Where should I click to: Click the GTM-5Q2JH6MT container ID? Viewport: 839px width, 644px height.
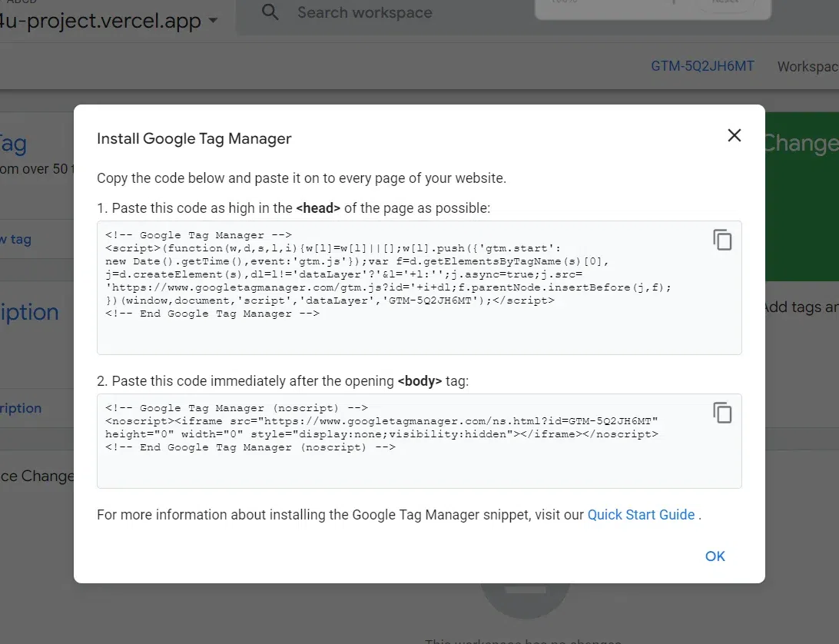point(702,66)
